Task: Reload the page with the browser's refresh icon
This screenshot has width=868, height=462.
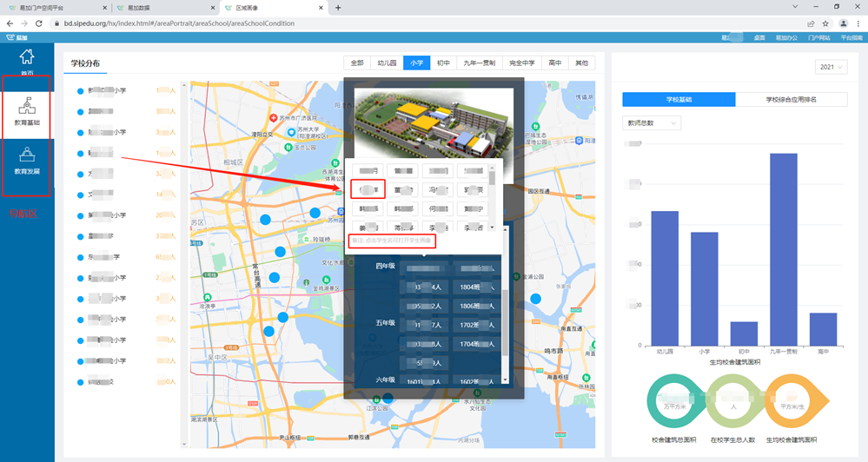Action: pos(39,23)
